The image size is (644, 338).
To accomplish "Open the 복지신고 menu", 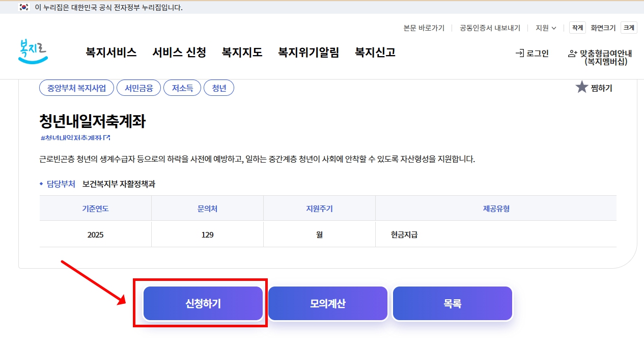I will [x=375, y=53].
